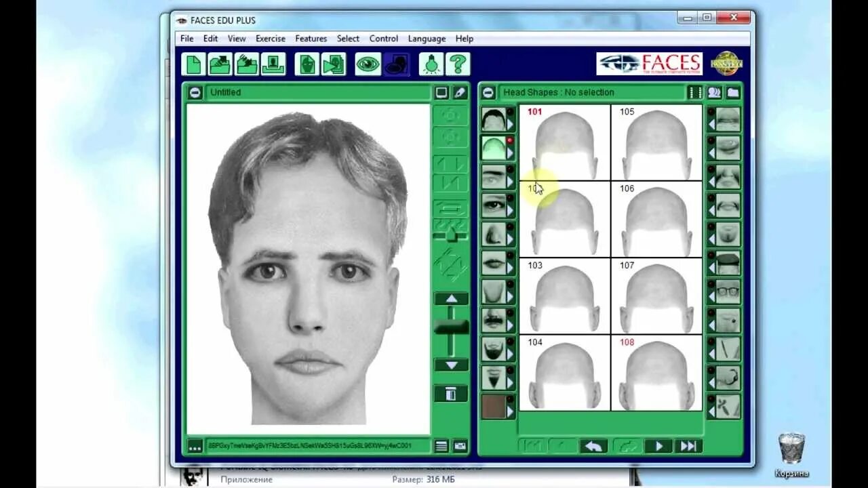Select the mustache feature category icon
The image size is (868, 488).
pyautogui.click(x=494, y=320)
